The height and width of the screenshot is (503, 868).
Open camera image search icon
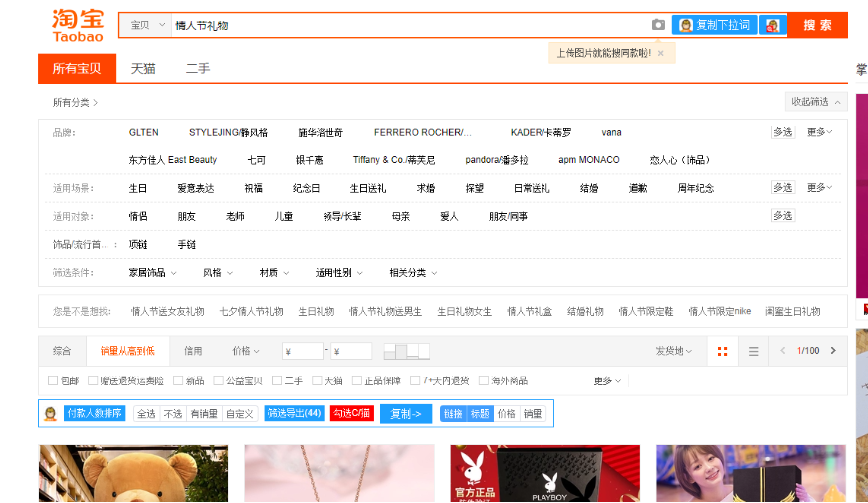pyautogui.click(x=658, y=24)
